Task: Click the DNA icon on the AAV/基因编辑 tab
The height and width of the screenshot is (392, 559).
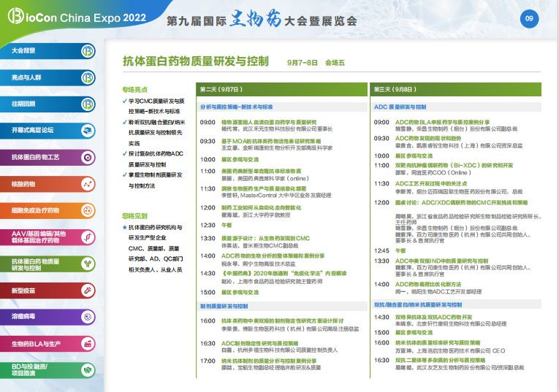Action: pos(87,237)
